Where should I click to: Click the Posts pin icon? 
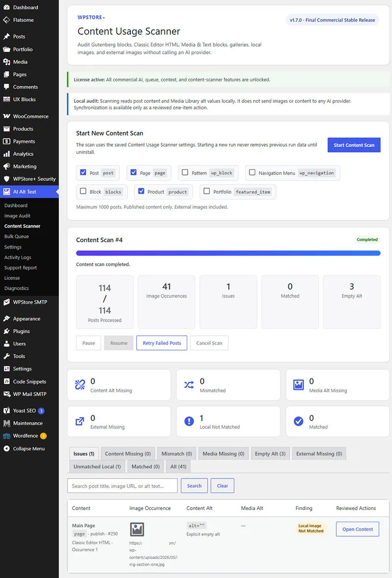coord(7,36)
